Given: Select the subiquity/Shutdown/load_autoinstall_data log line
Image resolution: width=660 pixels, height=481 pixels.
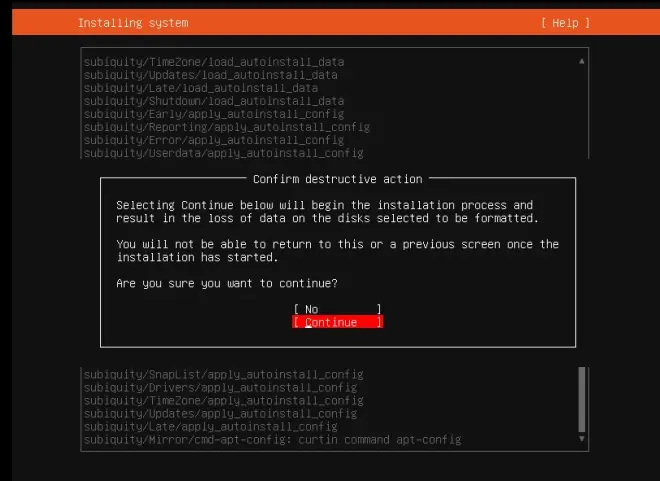Looking at the screenshot, I should point(214,101).
